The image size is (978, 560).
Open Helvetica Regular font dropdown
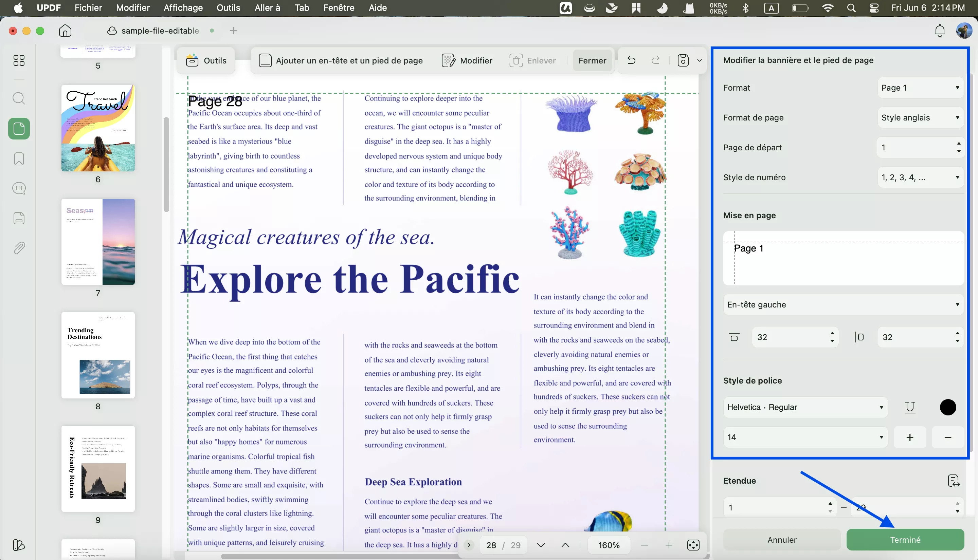[x=805, y=407]
